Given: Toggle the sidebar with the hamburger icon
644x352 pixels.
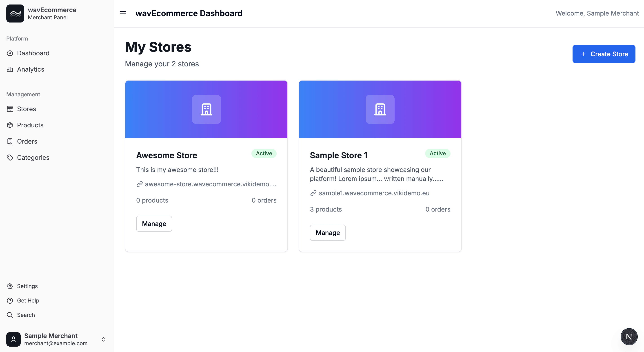Looking at the screenshot, I should (x=123, y=13).
